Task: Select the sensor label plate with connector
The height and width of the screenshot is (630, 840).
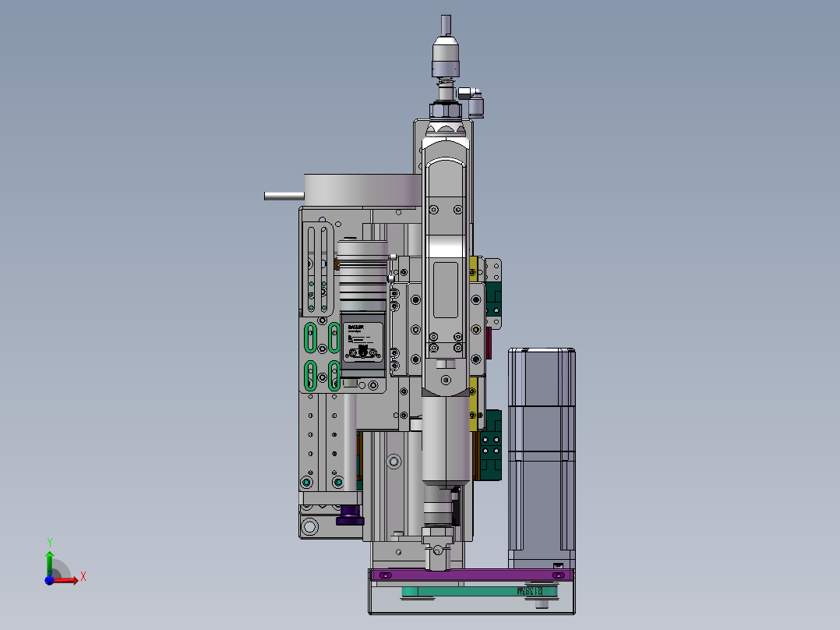Action: point(362,342)
